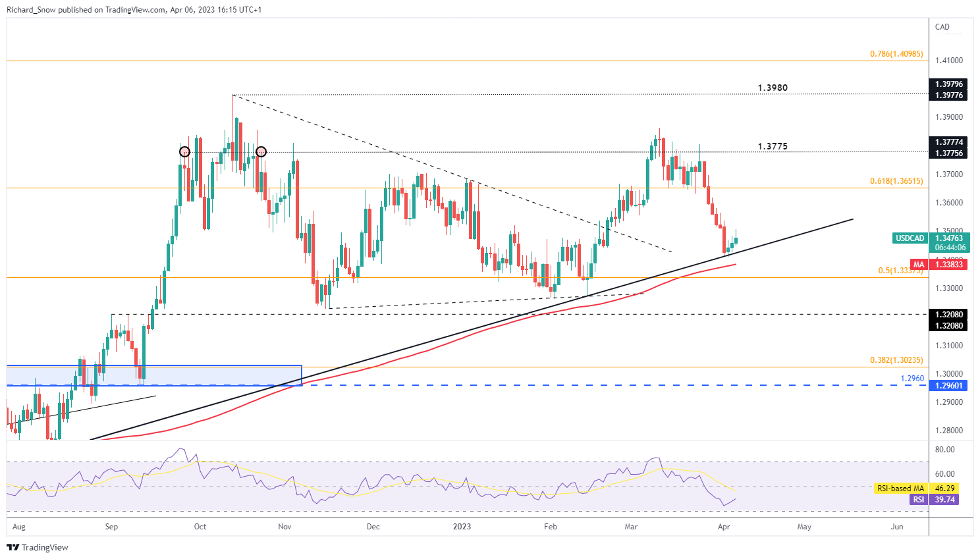The width and height of the screenshot is (980, 559).
Task: Click the 1.33000 price axis label
Action: coord(949,288)
